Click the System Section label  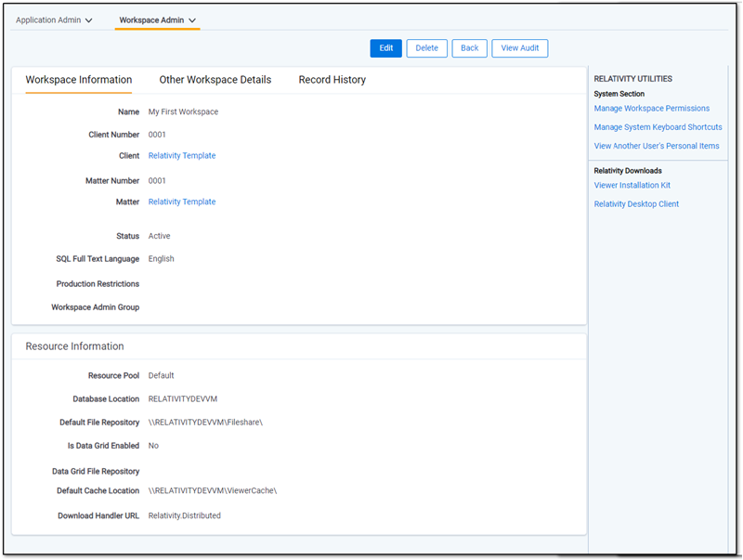619,94
